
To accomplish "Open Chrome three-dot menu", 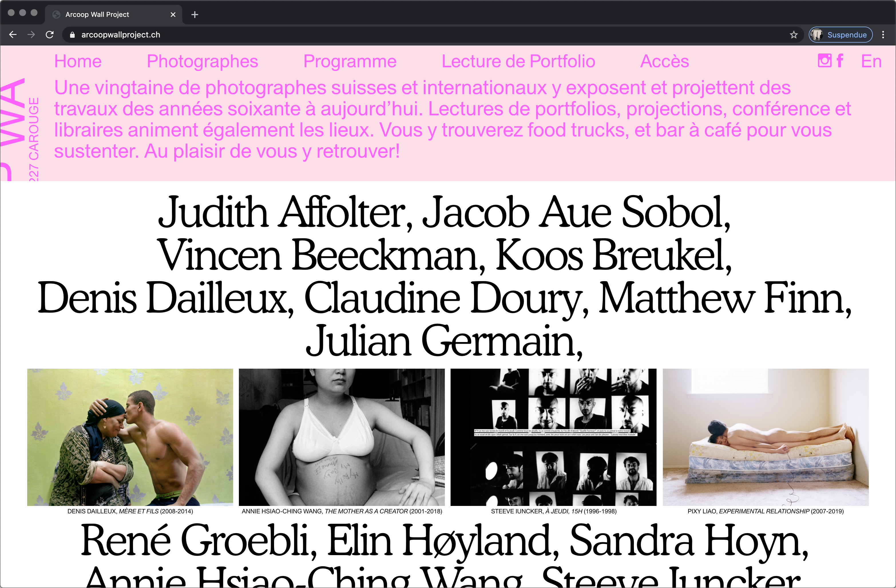I will [x=883, y=35].
